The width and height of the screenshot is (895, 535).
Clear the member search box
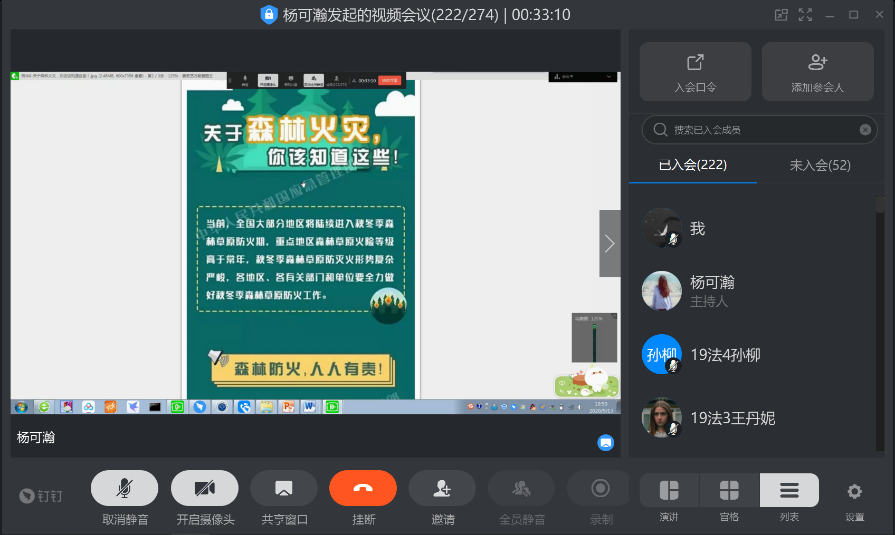865,129
